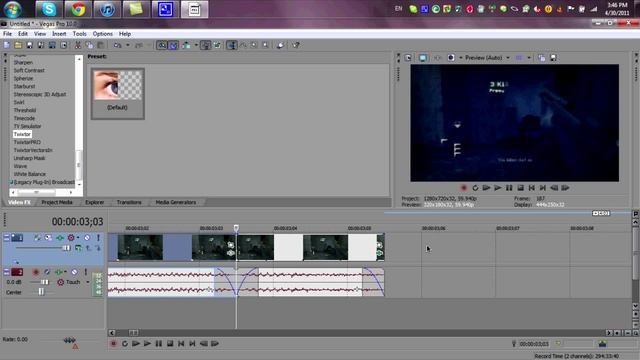Viewport: 640px width, 360px height.
Task: Open the Tools menu
Action: click(79, 34)
